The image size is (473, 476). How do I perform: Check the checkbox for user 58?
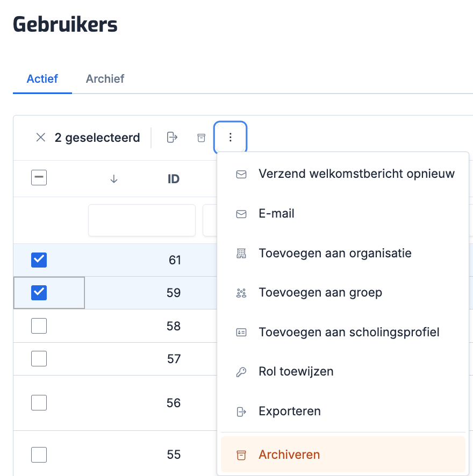click(39, 326)
